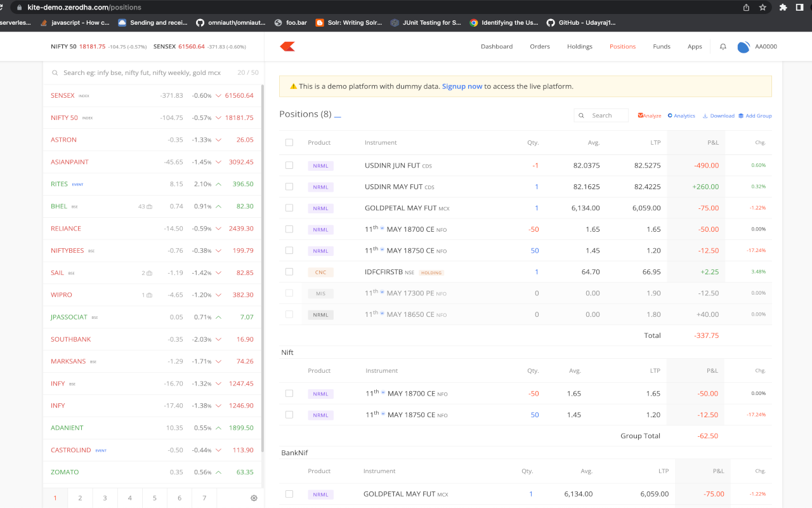Open watchlist settings gear icon
Viewport: 812px width, 508px height.
click(254, 498)
